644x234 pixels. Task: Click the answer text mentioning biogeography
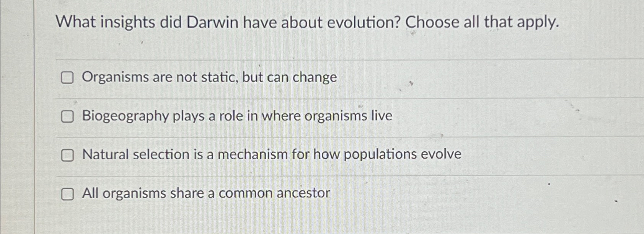coord(237,116)
